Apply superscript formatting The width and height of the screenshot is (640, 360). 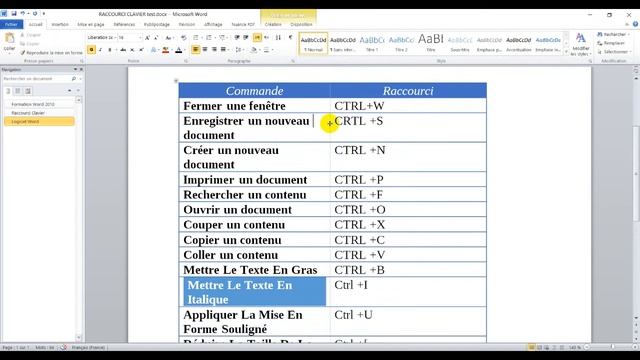click(x=141, y=50)
